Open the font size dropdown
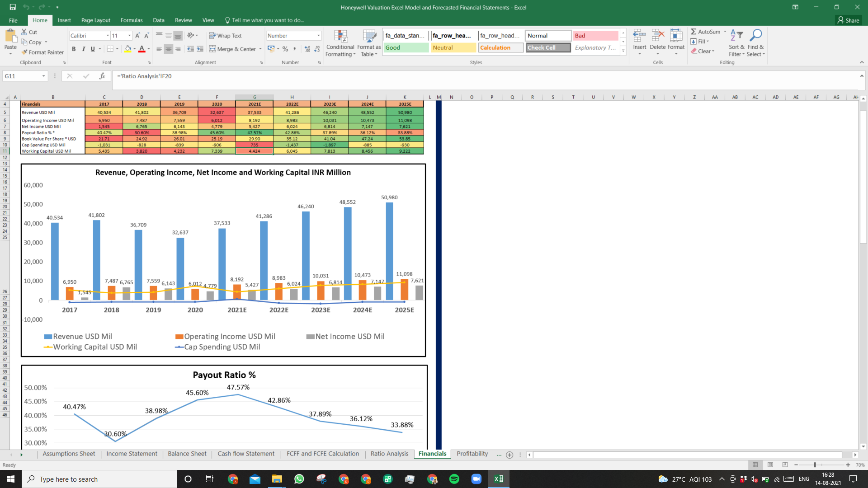The image size is (868, 488). [129, 36]
